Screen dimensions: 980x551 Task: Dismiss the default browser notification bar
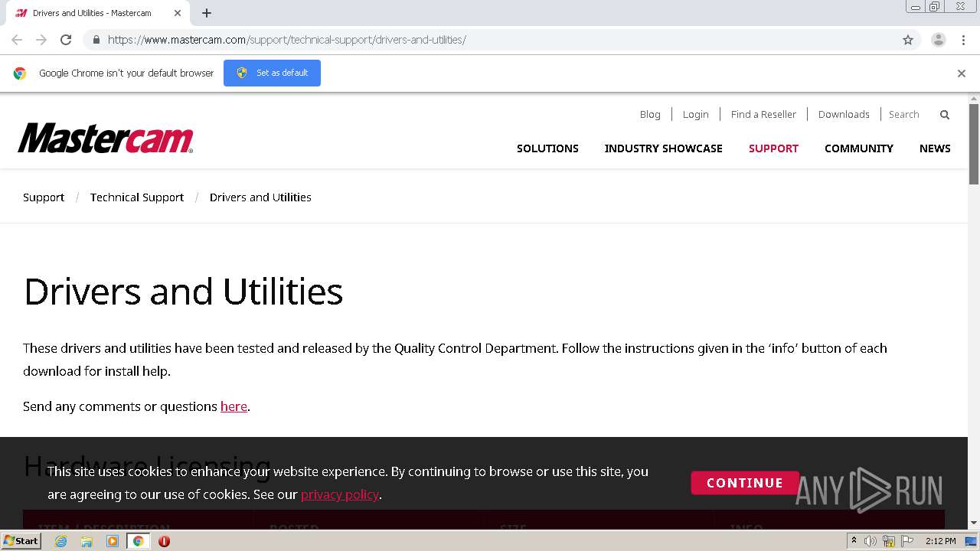point(961,73)
